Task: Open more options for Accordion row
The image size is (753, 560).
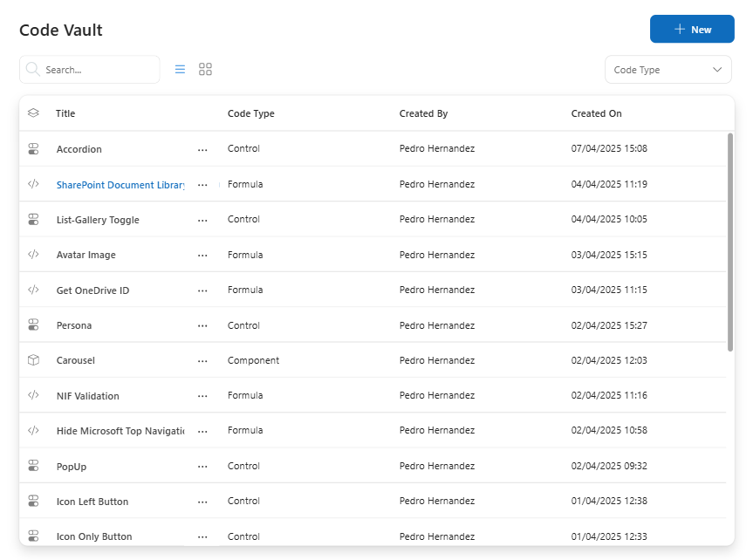Action: pyautogui.click(x=202, y=150)
